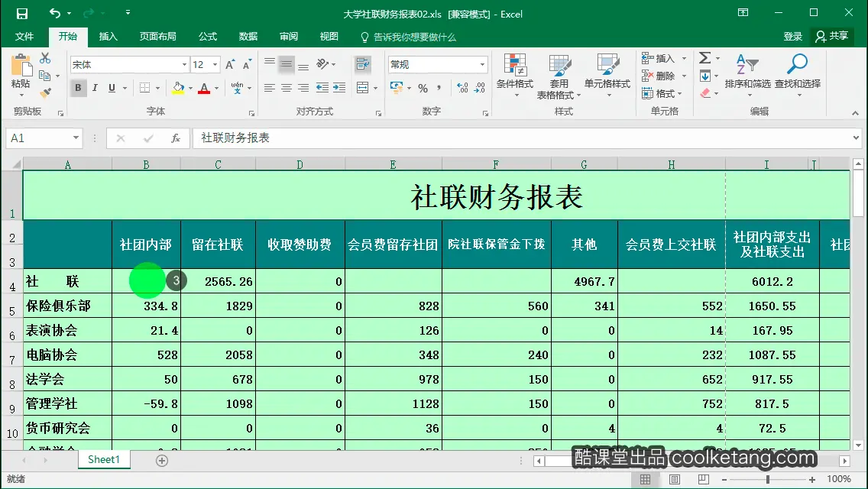
Task: Toggle Underline formatting
Action: [112, 88]
